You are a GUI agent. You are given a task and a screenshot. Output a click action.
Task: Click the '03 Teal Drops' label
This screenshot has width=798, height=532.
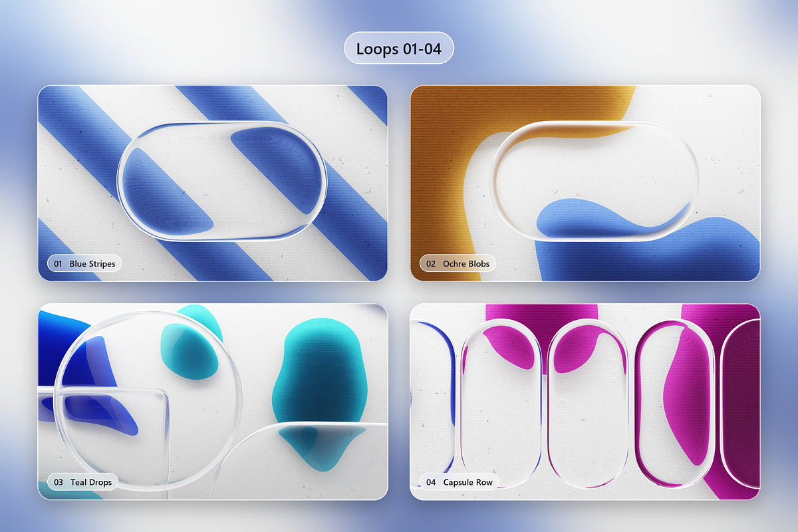[x=83, y=482]
